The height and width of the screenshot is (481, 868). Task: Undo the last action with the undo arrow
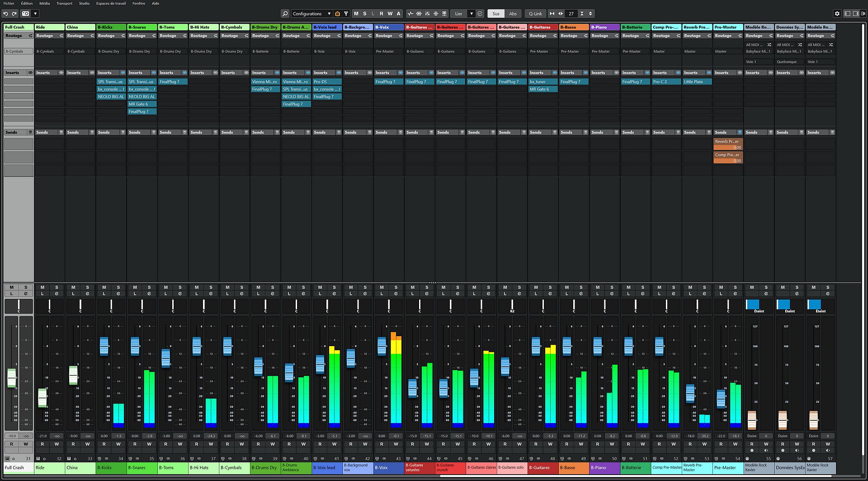point(6,14)
